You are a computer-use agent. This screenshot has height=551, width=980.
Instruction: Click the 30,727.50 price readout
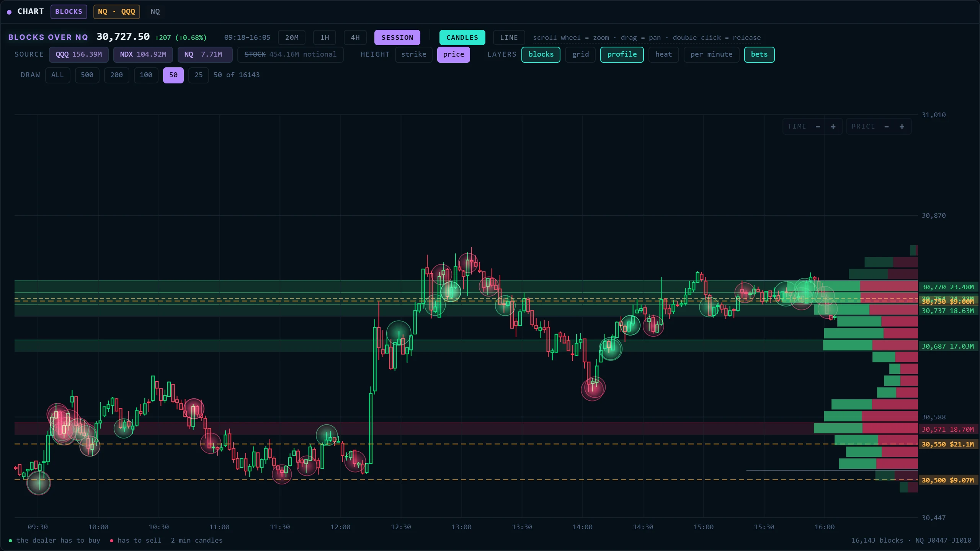click(123, 37)
